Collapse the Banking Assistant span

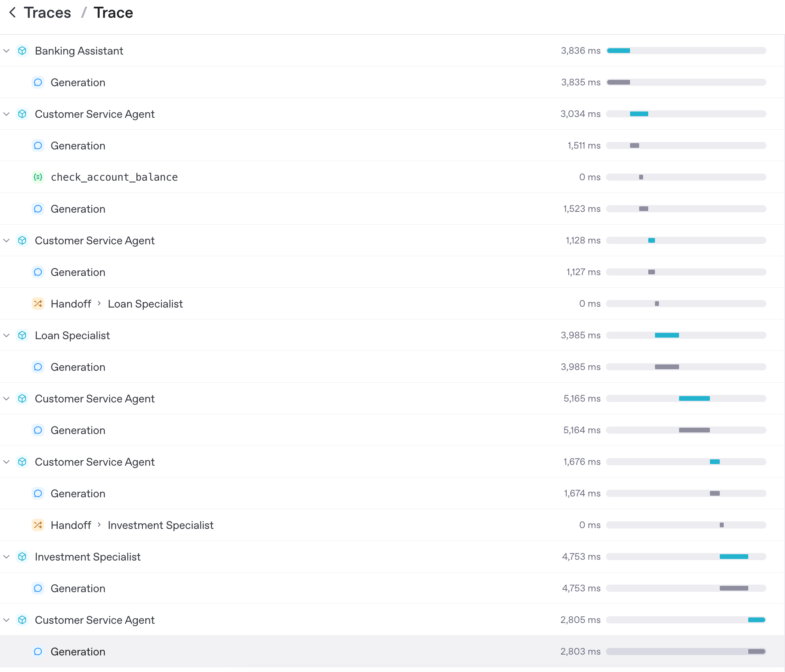pos(6,51)
